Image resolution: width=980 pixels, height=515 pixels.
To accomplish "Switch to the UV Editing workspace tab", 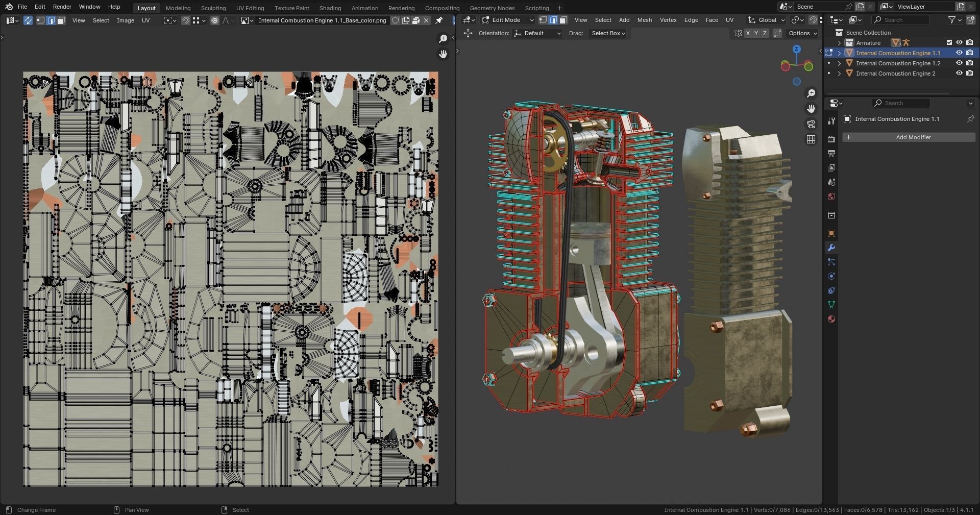I will 250,8.
